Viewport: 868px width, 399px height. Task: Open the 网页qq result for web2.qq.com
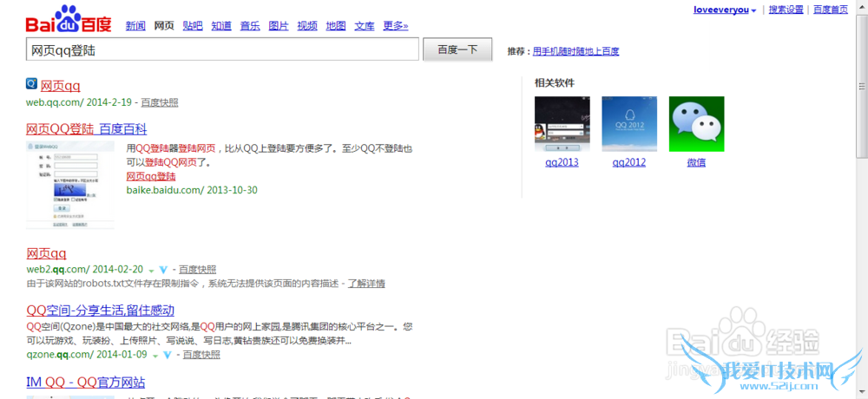pyautogui.click(x=47, y=253)
